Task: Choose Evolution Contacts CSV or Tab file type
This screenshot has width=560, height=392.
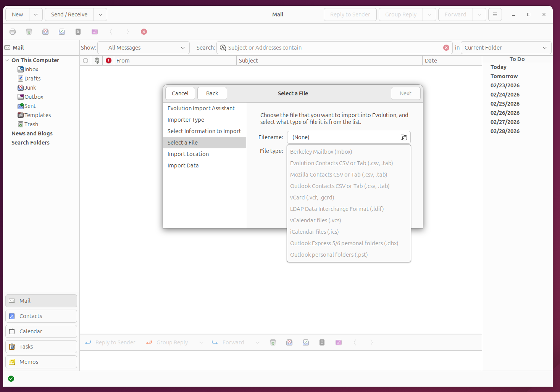Action: (349, 163)
